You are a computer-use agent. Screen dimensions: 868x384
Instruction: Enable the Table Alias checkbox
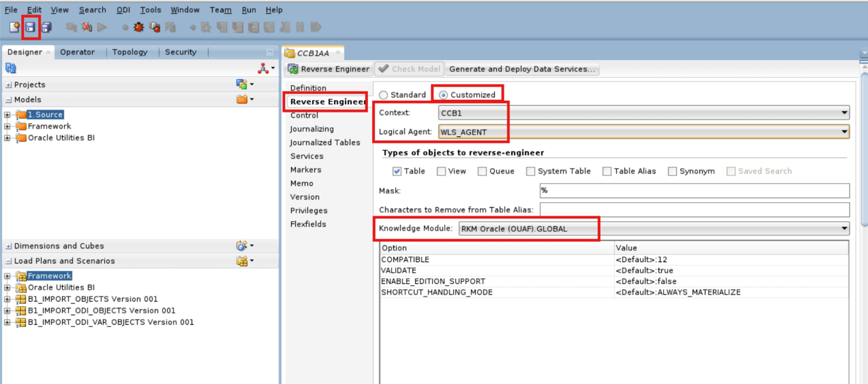607,171
